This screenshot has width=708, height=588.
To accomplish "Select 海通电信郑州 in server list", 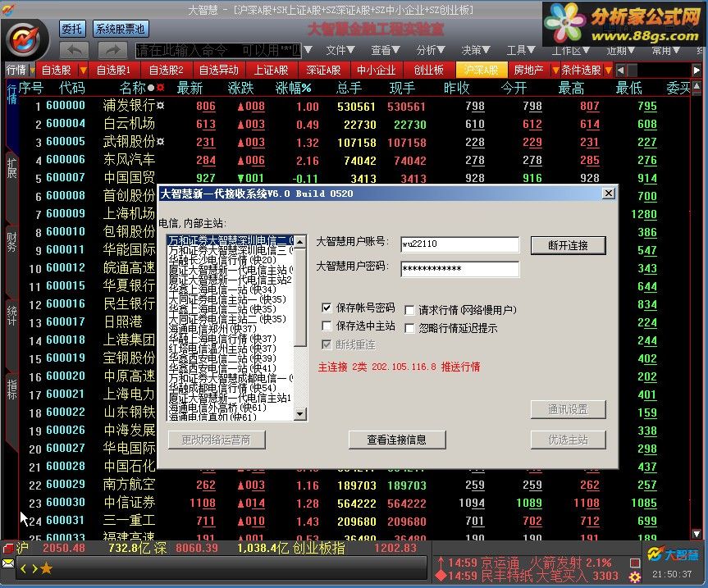I will [x=231, y=329].
